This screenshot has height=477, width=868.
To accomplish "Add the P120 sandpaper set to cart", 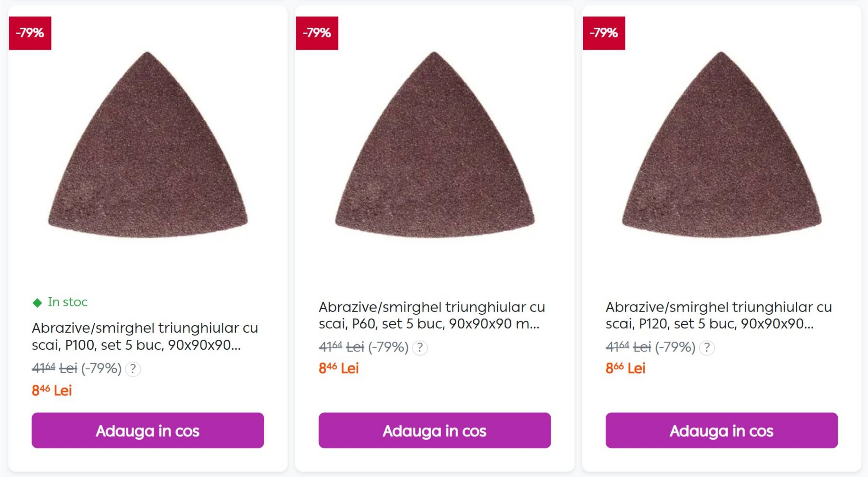I will [721, 430].
